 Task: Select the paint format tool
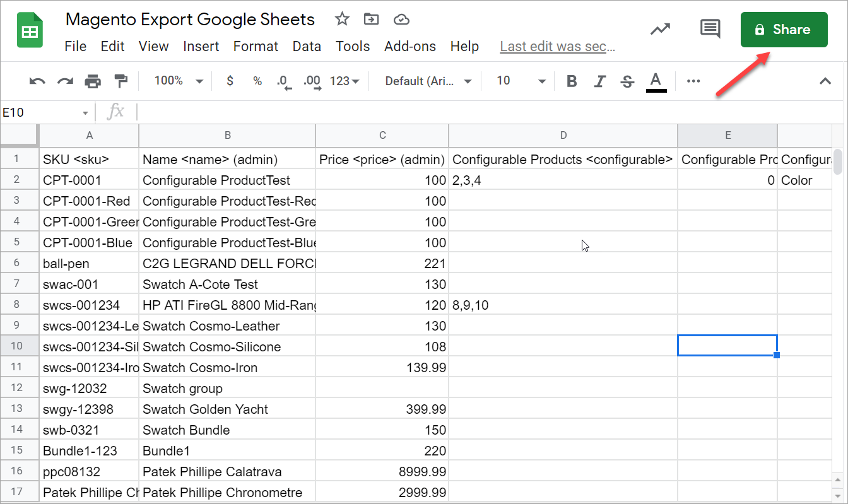121,81
